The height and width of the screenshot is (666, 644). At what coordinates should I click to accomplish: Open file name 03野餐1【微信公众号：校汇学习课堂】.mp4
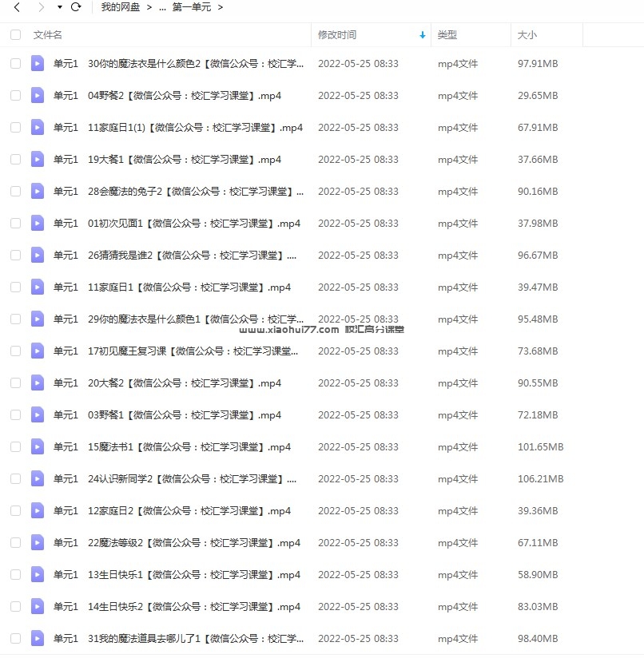tap(167, 415)
